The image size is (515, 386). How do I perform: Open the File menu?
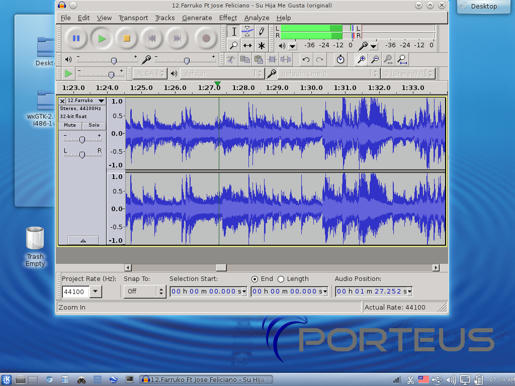(66, 18)
